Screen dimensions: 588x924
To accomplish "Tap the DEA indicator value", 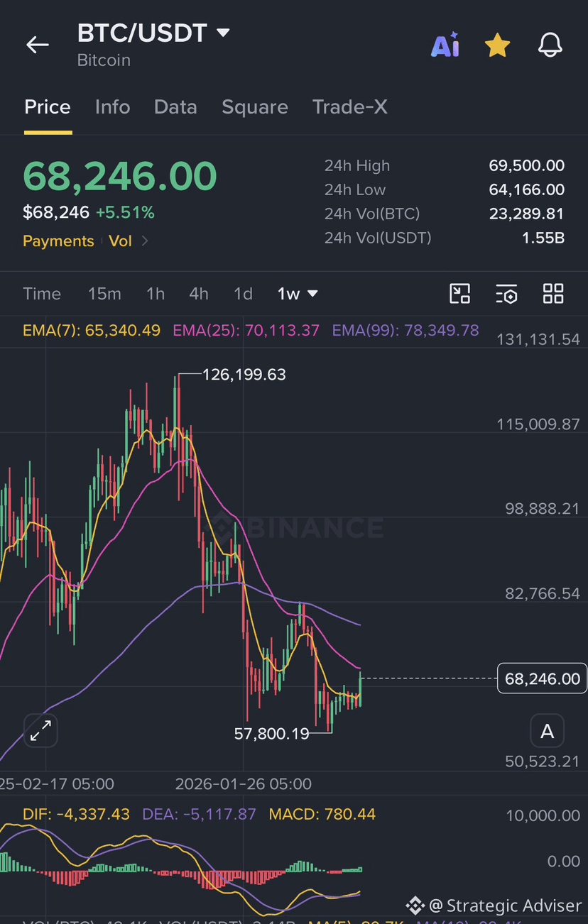I will click(199, 814).
